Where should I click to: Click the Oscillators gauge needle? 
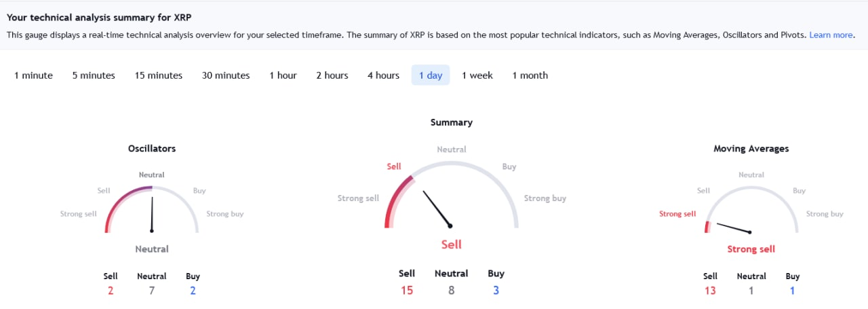(152, 215)
